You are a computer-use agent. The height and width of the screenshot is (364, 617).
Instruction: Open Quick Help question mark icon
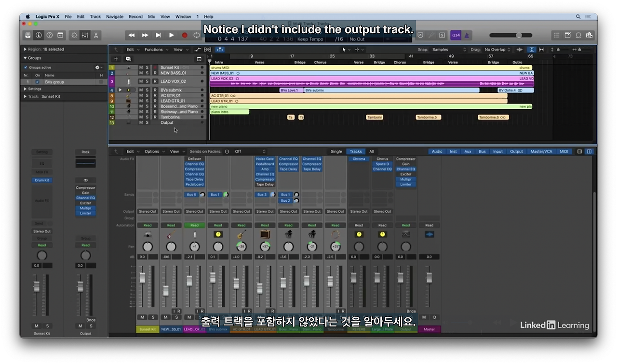pyautogui.click(x=49, y=35)
